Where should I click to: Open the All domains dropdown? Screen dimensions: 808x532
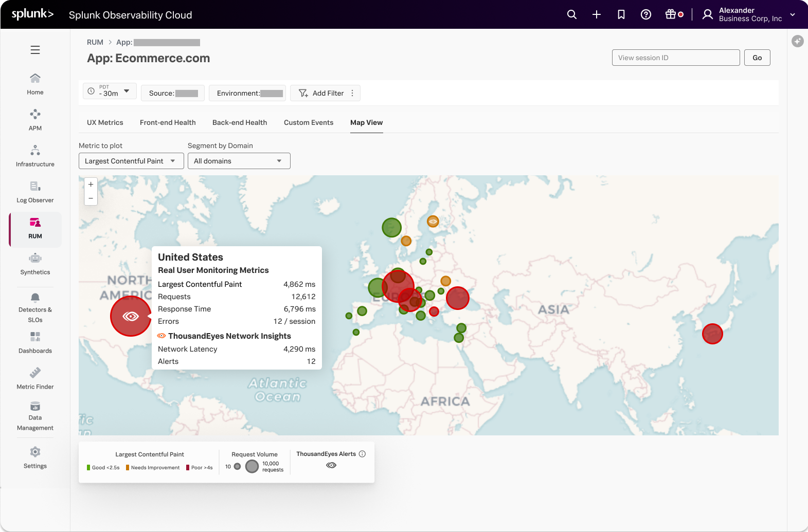pos(239,161)
